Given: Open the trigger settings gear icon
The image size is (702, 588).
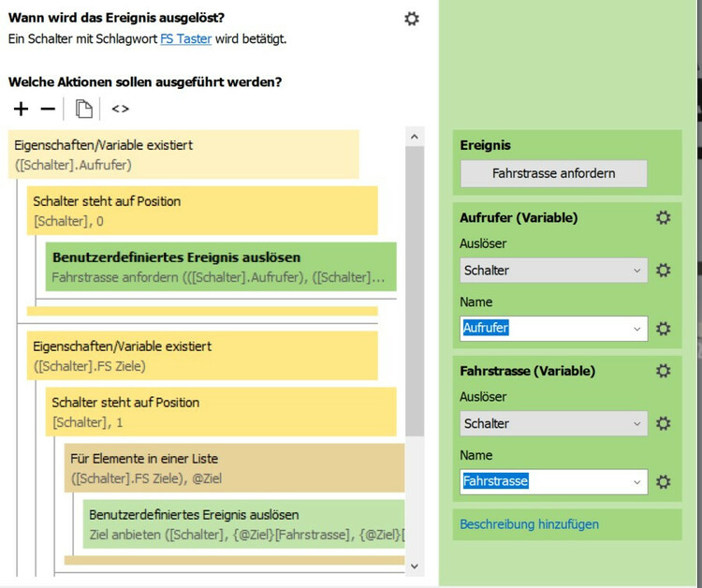Looking at the screenshot, I should click(411, 18).
